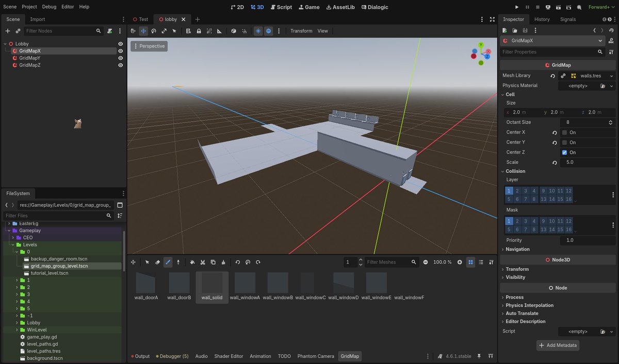Click the GridMap duplicate selection icon
Image resolution: width=619 pixels, height=364 pixels.
(213, 262)
